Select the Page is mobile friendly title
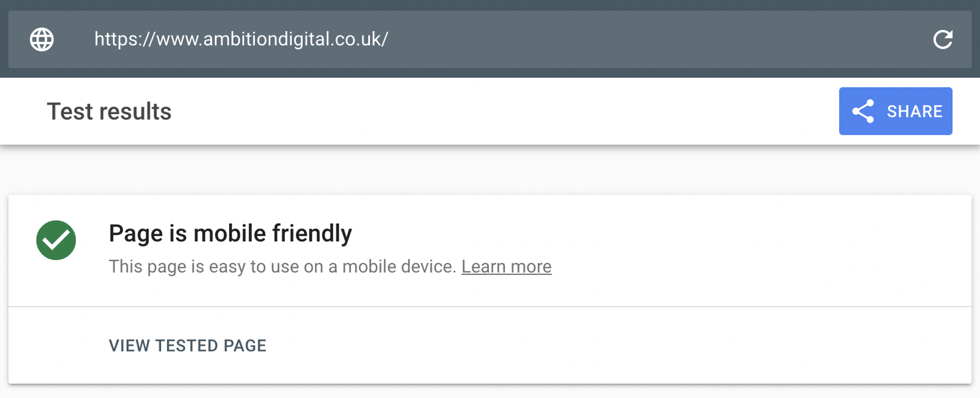The width and height of the screenshot is (980, 398). pos(230,234)
